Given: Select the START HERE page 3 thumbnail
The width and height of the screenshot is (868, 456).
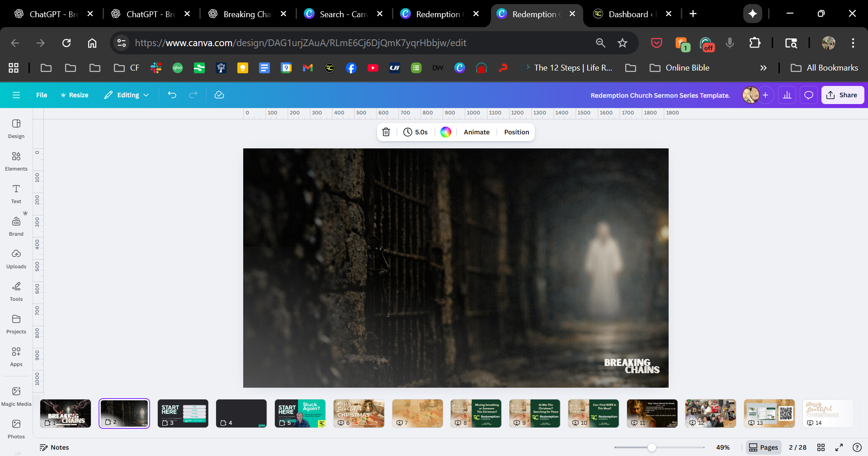Looking at the screenshot, I should (x=183, y=413).
